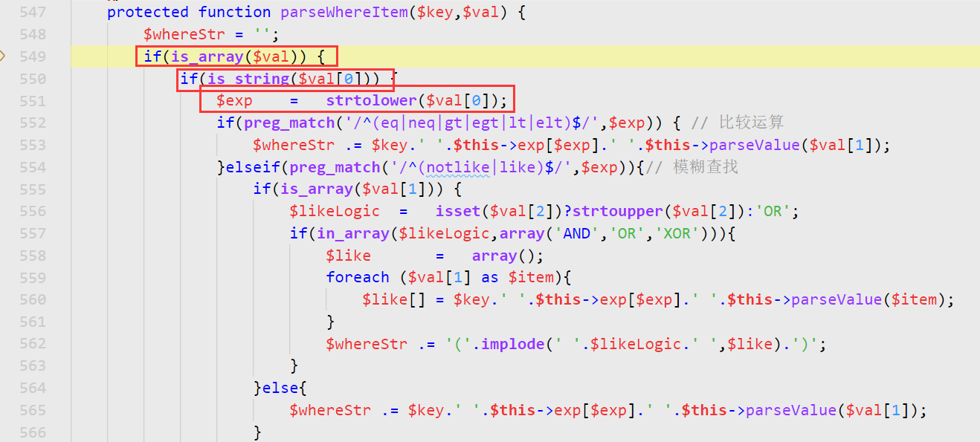Click the 模糊查找 comment
Viewport: 980px width, 442px height.
[706, 167]
